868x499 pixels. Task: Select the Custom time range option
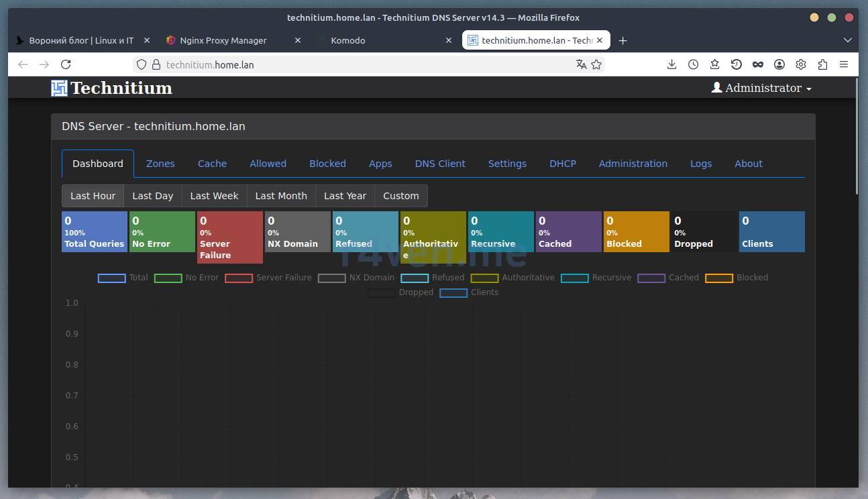(400, 196)
